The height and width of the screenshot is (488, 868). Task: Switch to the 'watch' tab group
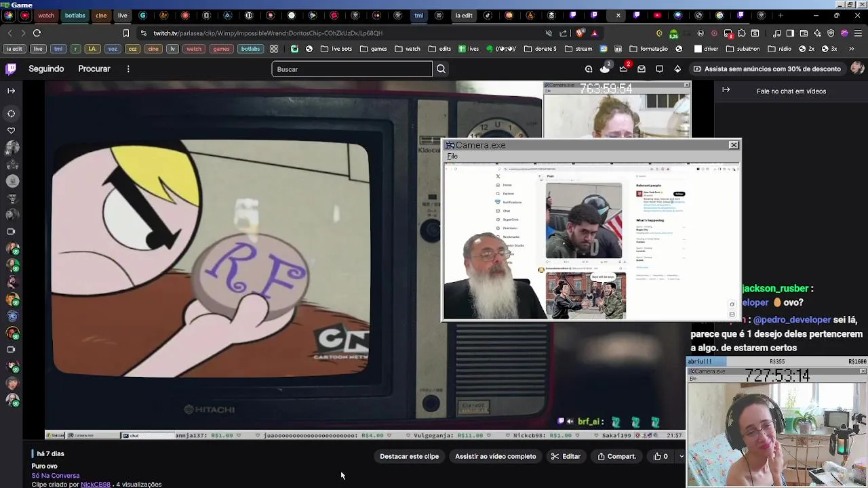pyautogui.click(x=45, y=15)
